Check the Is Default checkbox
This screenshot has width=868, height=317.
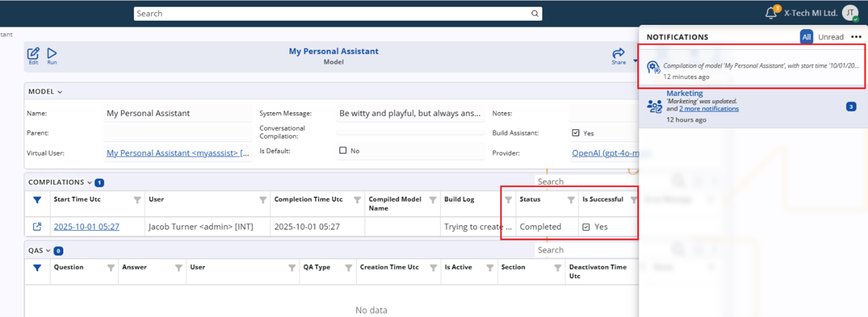(x=343, y=151)
